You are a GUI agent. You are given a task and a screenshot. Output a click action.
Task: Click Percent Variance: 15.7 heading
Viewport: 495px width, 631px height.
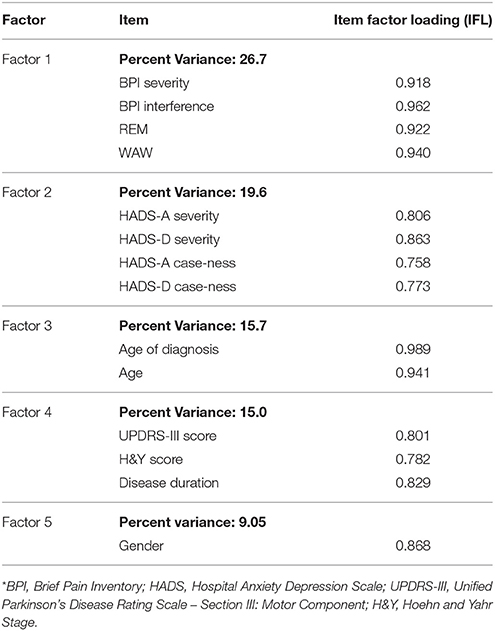[x=193, y=325]
